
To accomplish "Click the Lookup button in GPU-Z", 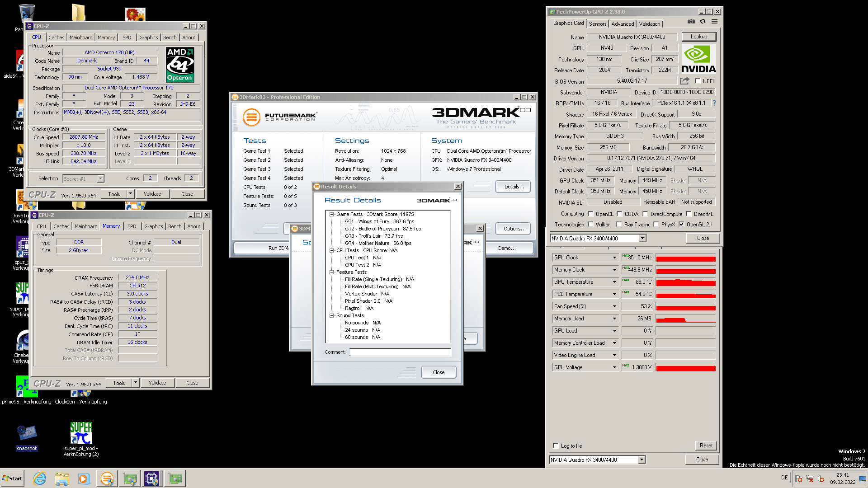I will click(x=698, y=37).
